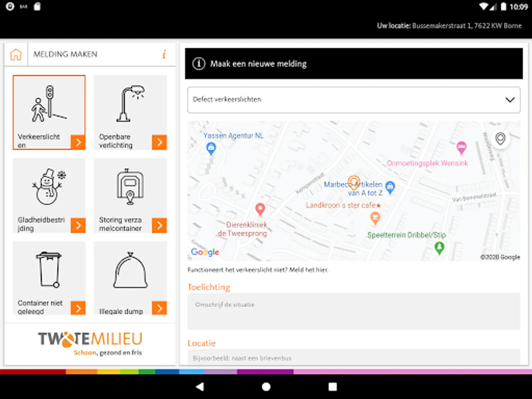The width and height of the screenshot is (532, 399).
Task: Click the my-location pin button on map
Action: coord(500,139)
